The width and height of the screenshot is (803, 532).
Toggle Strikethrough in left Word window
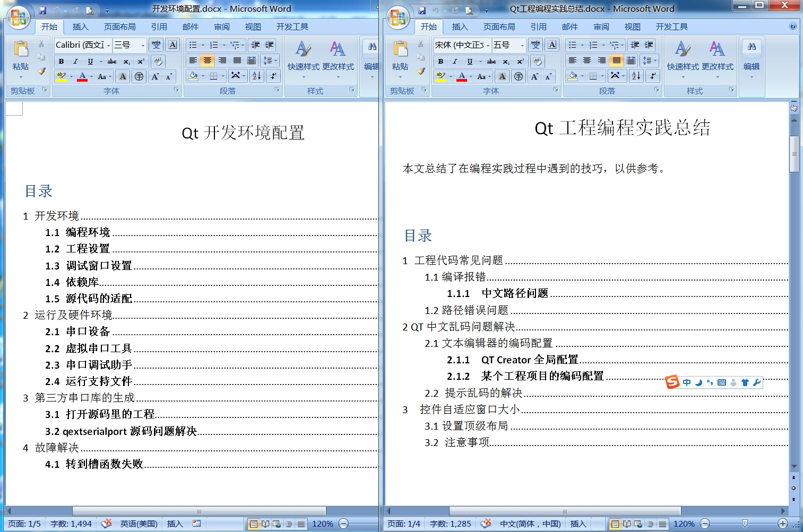click(112, 62)
